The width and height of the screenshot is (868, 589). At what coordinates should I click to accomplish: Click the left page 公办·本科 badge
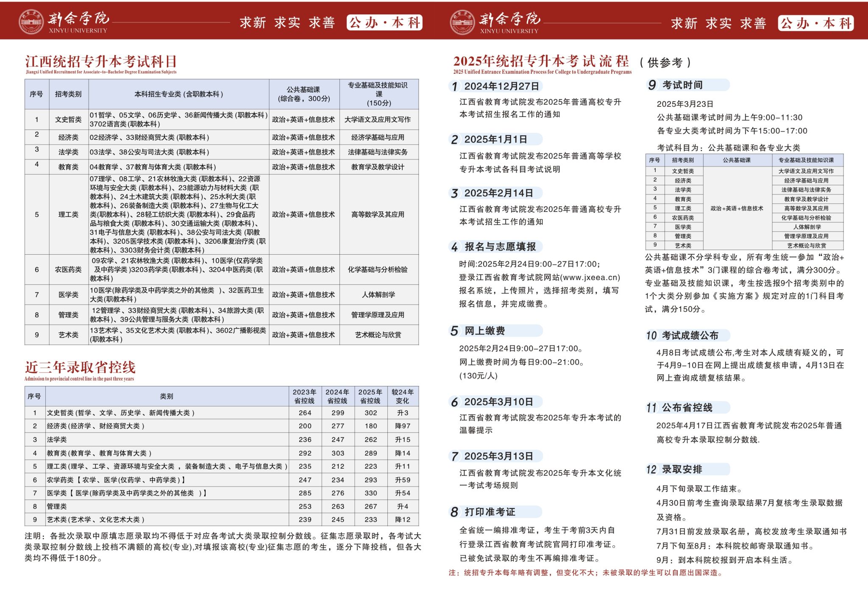[384, 22]
